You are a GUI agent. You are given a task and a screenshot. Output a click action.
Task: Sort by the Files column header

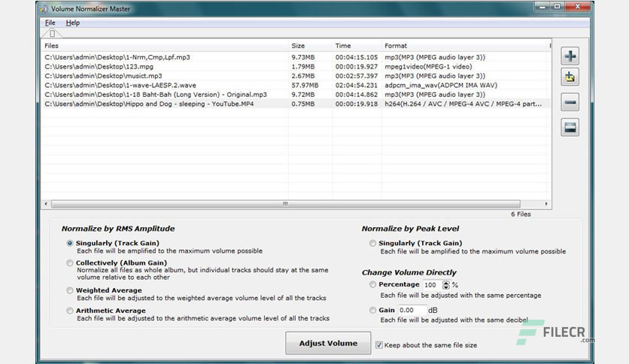(x=165, y=46)
